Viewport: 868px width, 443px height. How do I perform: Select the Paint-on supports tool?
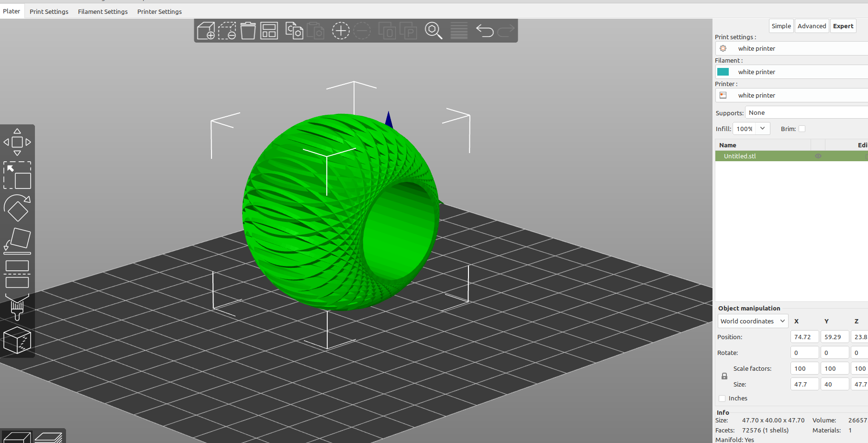17,307
